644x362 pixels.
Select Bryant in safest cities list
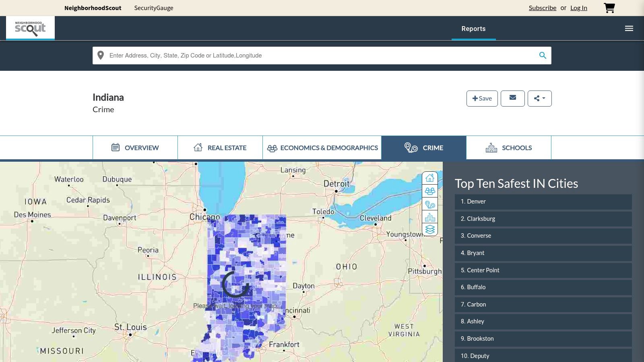tap(543, 253)
